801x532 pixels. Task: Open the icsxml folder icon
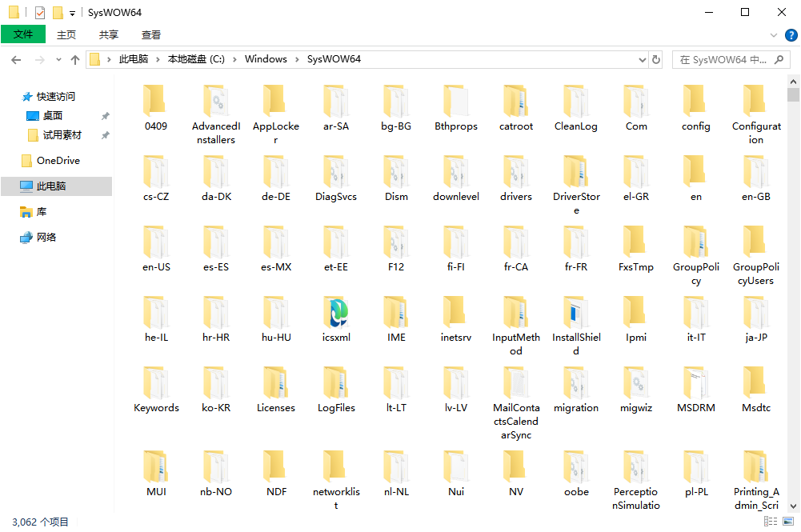click(x=336, y=312)
